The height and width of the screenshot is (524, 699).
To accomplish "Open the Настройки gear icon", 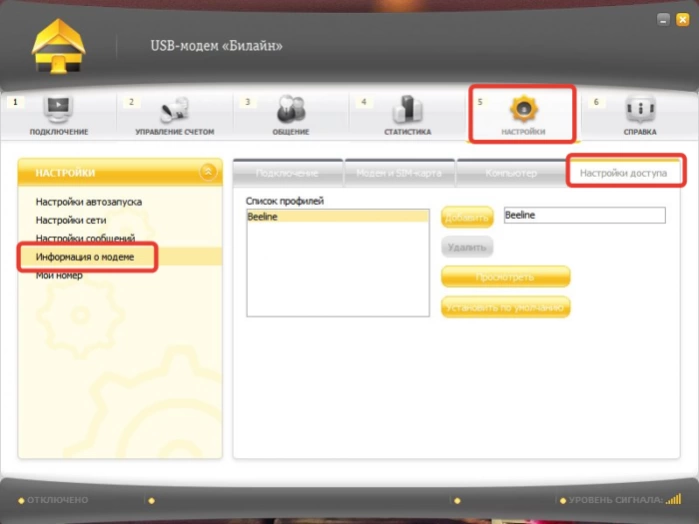I will [523, 109].
